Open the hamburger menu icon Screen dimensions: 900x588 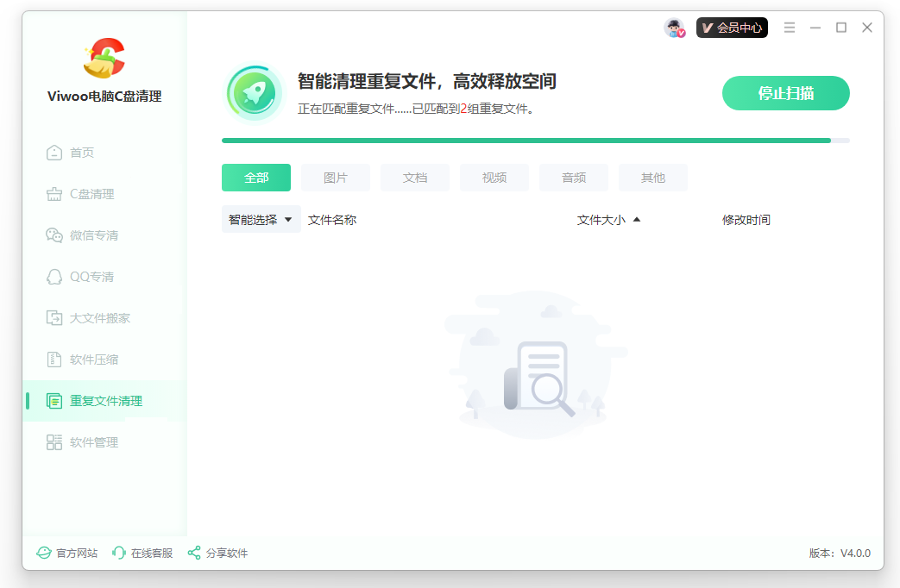tap(790, 27)
